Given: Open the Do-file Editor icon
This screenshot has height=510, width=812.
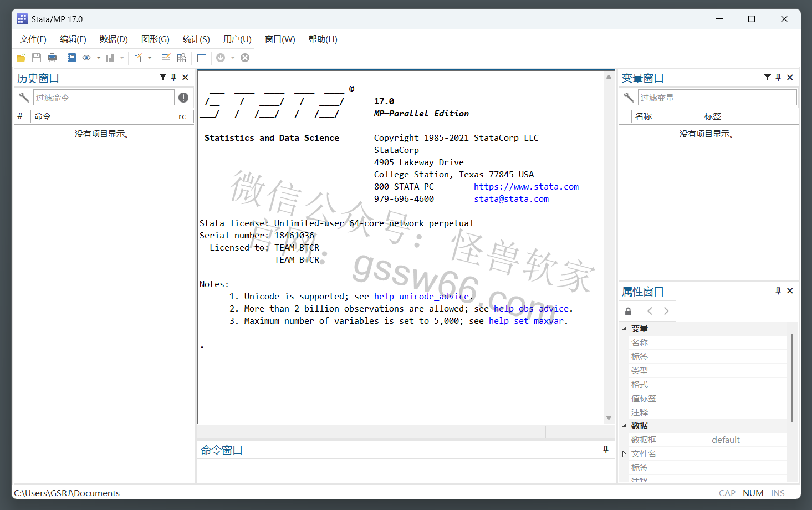Looking at the screenshot, I should (137, 58).
